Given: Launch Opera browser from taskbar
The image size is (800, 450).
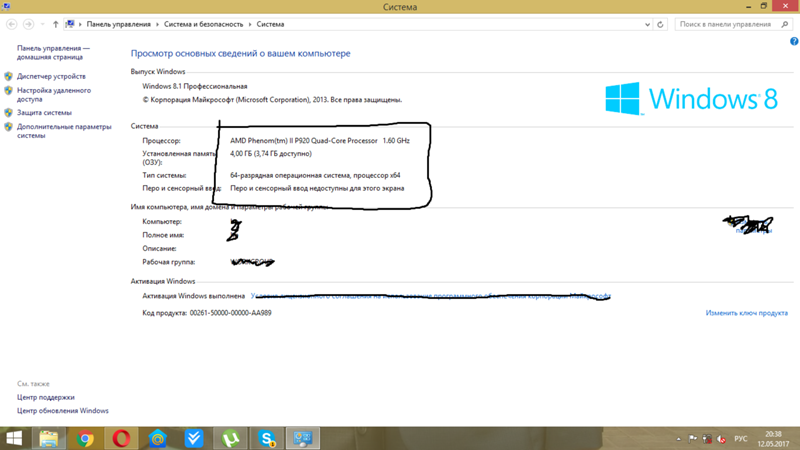Looking at the screenshot, I should 121,438.
